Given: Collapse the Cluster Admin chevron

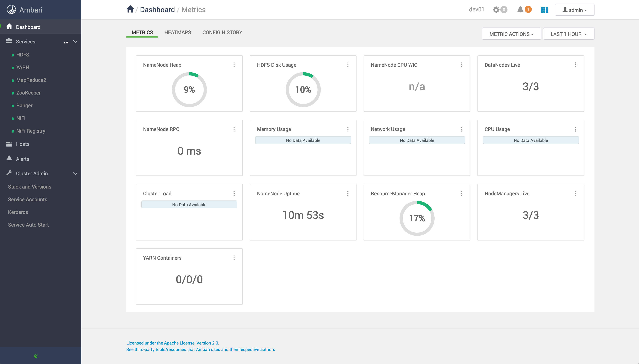Looking at the screenshot, I should 75,174.
